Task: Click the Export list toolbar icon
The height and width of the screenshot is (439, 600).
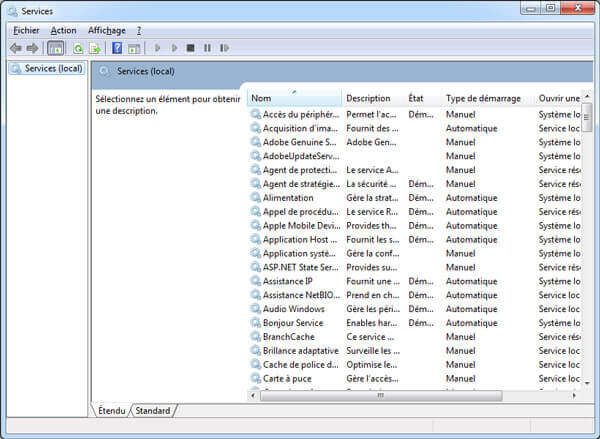Action: [x=95, y=48]
